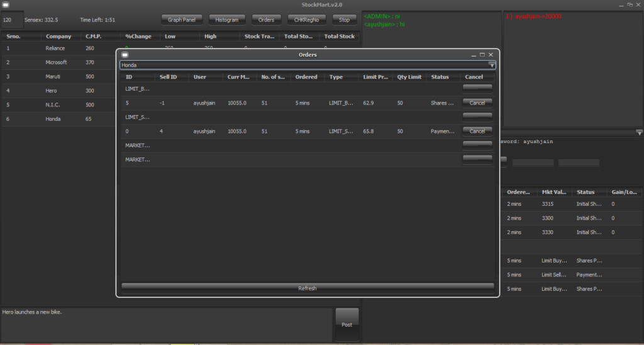The height and width of the screenshot is (345, 644).
Task: Click the Mkt Val... column header
Action: click(x=555, y=192)
